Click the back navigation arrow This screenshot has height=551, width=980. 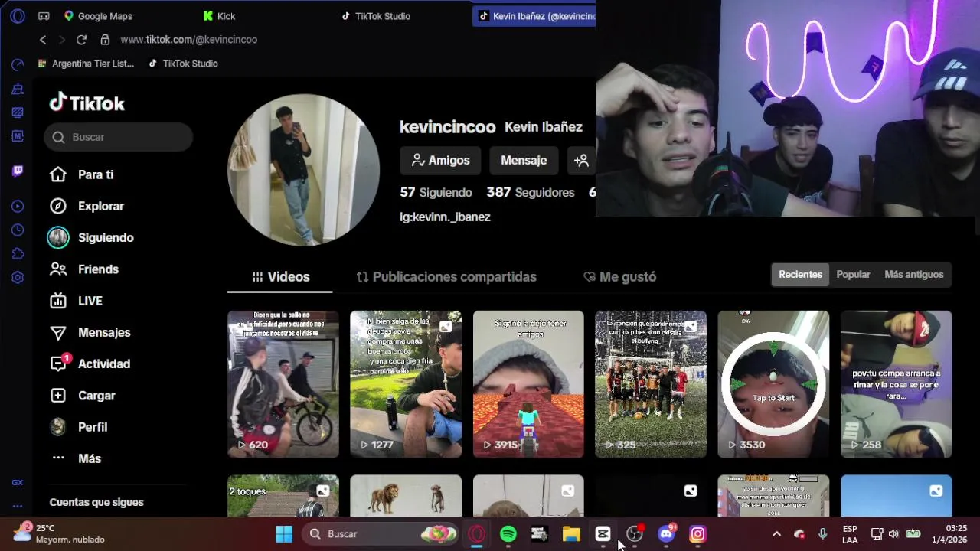coord(43,40)
